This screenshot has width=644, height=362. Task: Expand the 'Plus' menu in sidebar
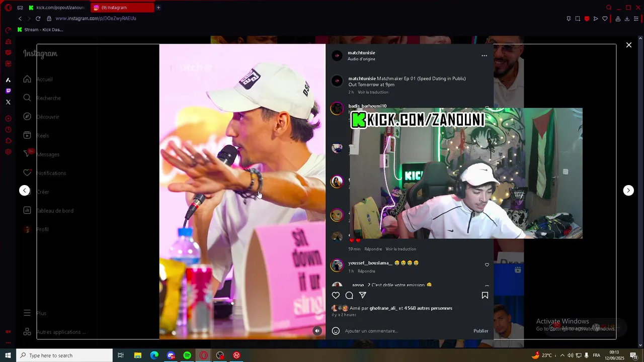pos(34,313)
